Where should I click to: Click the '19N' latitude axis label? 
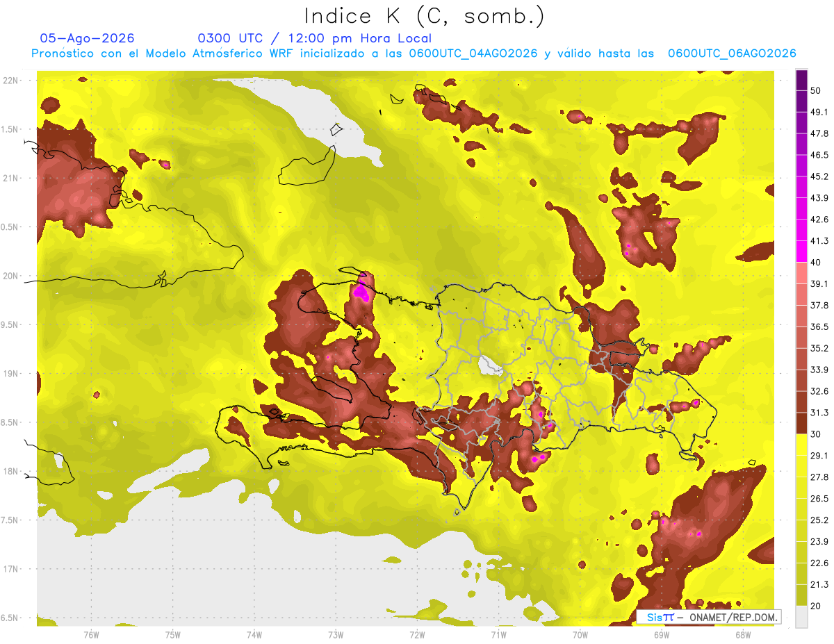10,374
